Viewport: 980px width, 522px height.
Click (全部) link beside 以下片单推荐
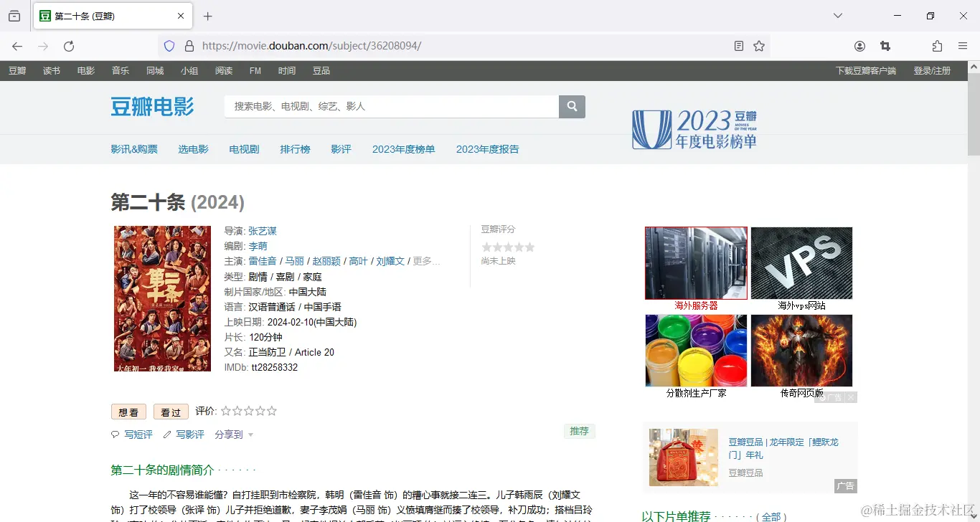point(771,517)
